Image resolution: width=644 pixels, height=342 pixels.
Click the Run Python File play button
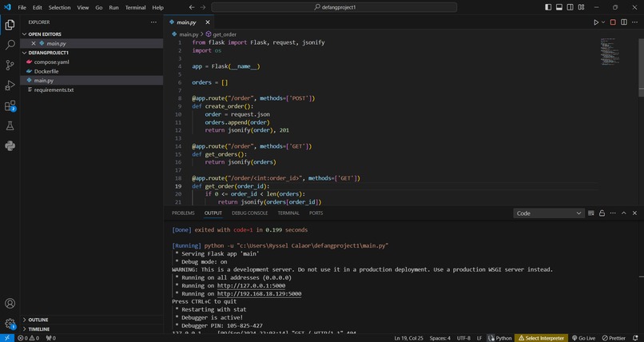[x=596, y=22]
